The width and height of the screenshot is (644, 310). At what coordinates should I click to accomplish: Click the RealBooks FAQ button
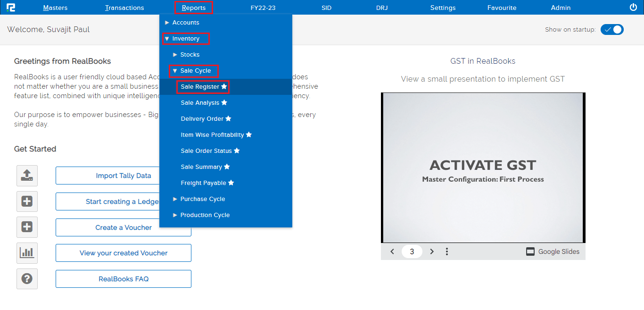pos(124,279)
